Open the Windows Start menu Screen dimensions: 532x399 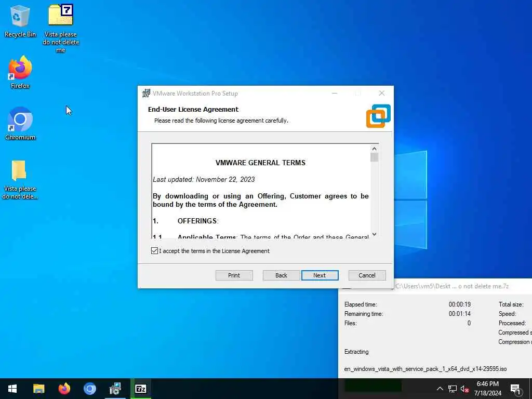tap(12, 389)
